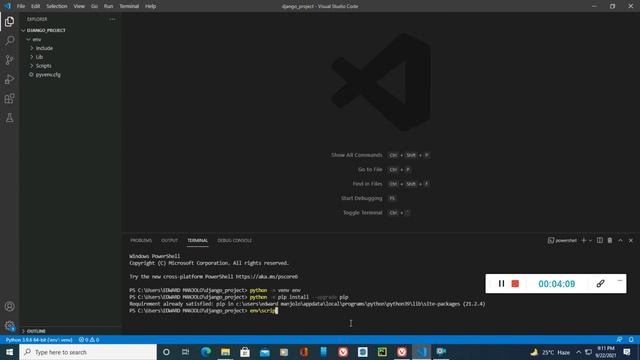Split the terminal panel

point(600,240)
